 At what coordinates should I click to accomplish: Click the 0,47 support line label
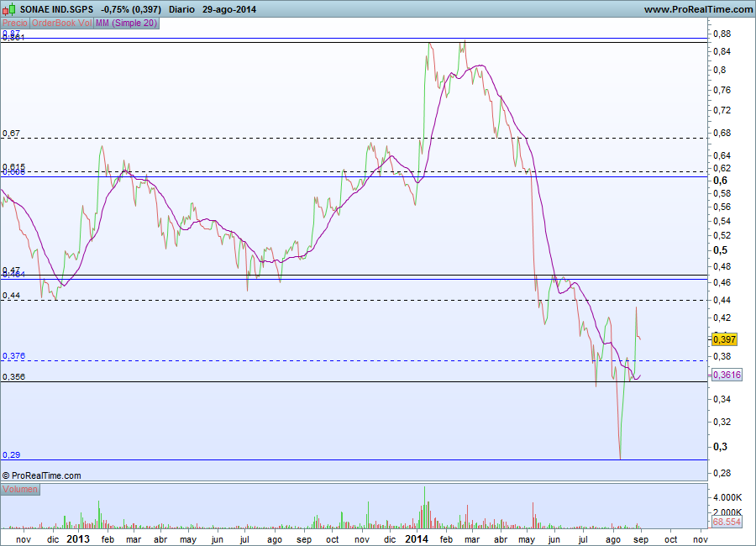click(11, 270)
